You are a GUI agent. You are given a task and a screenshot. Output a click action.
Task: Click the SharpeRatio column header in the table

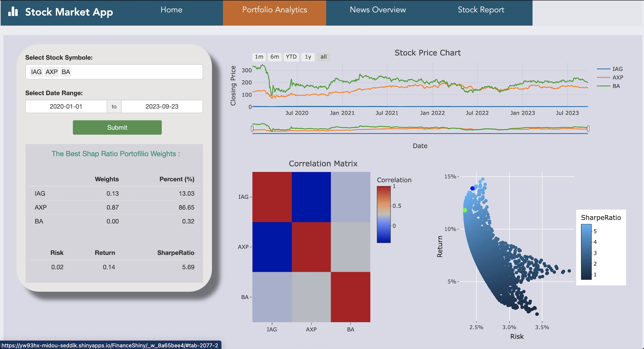pos(176,253)
